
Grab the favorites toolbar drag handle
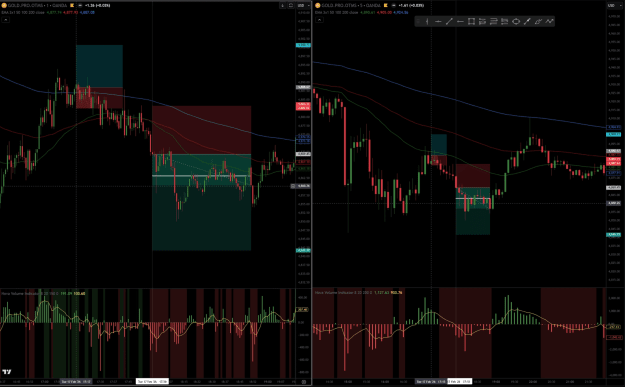pos(419,22)
